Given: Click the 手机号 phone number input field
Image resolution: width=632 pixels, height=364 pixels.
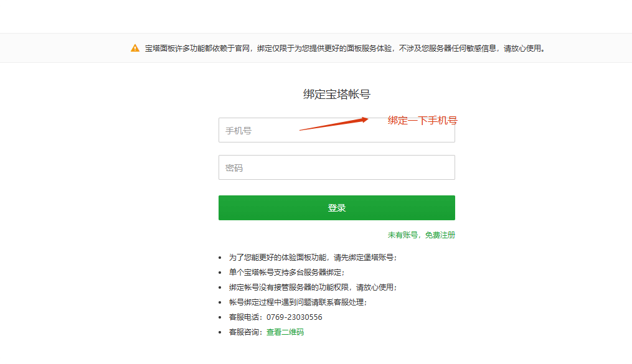Looking at the screenshot, I should tap(337, 130).
